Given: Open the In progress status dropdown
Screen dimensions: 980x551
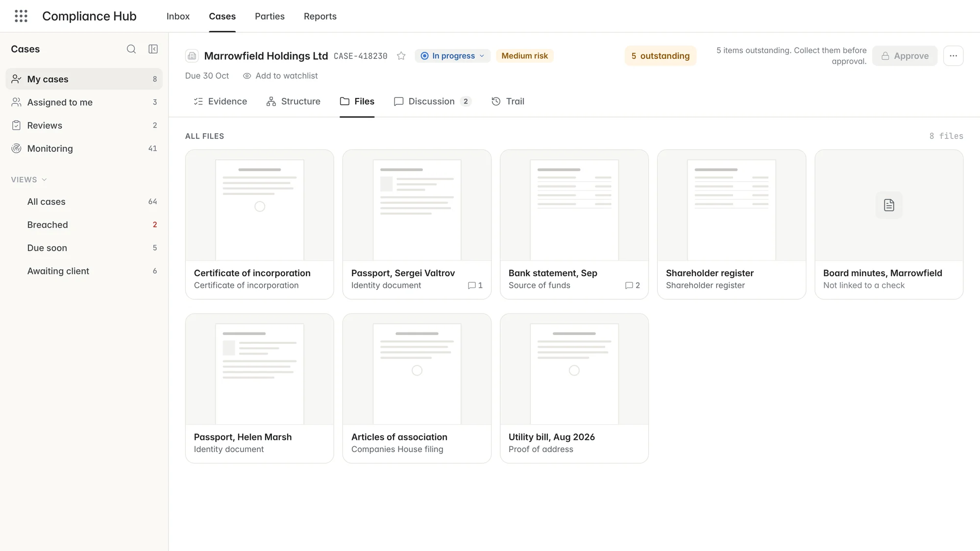Looking at the screenshot, I should point(452,56).
